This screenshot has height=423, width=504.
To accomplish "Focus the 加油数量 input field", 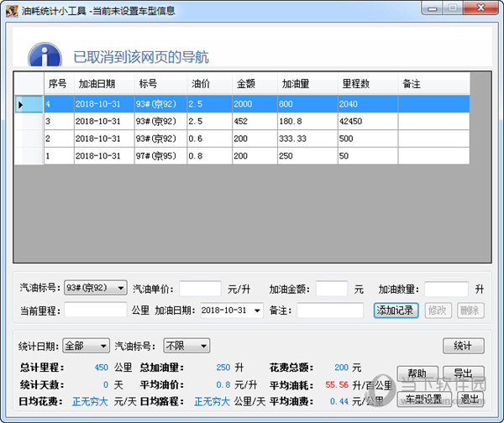I will (x=446, y=289).
